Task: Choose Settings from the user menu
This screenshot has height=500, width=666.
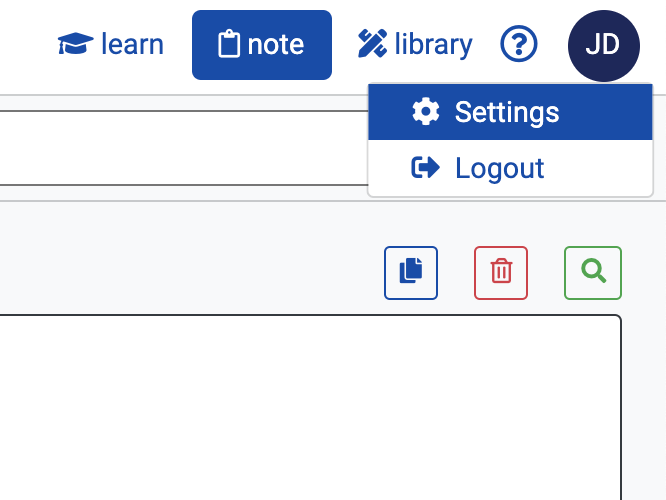Action: point(510,112)
